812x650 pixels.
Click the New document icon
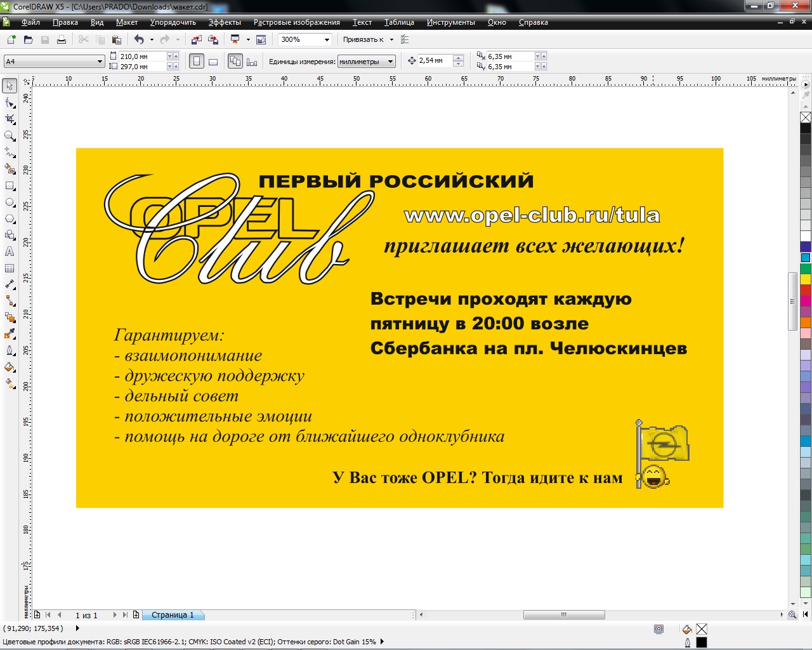coord(11,39)
